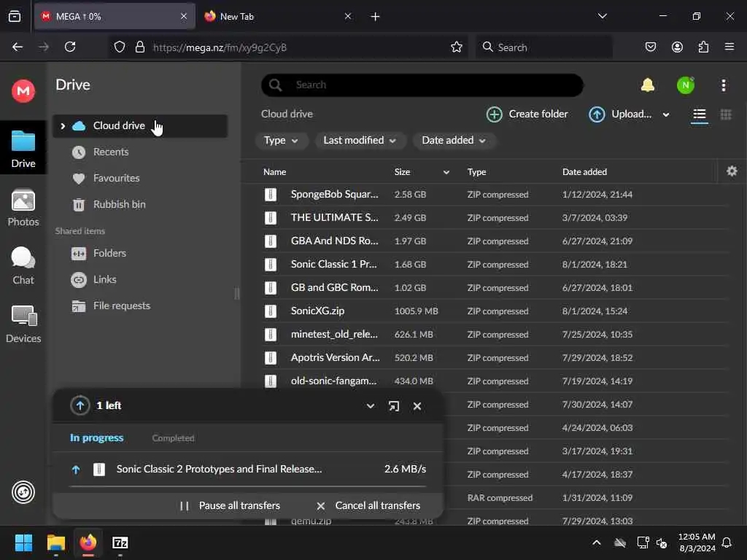Focus the Firefox search box
747x560 pixels.
[x=543, y=47]
